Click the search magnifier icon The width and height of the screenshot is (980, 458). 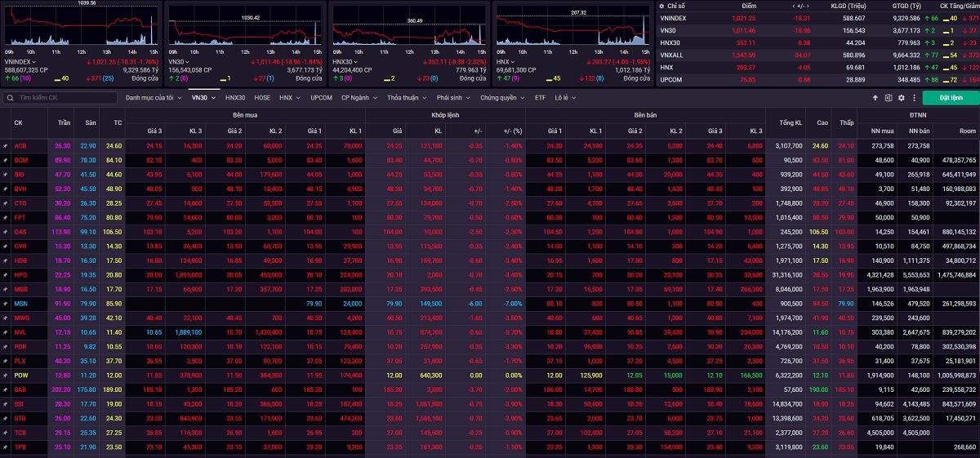click(x=11, y=98)
